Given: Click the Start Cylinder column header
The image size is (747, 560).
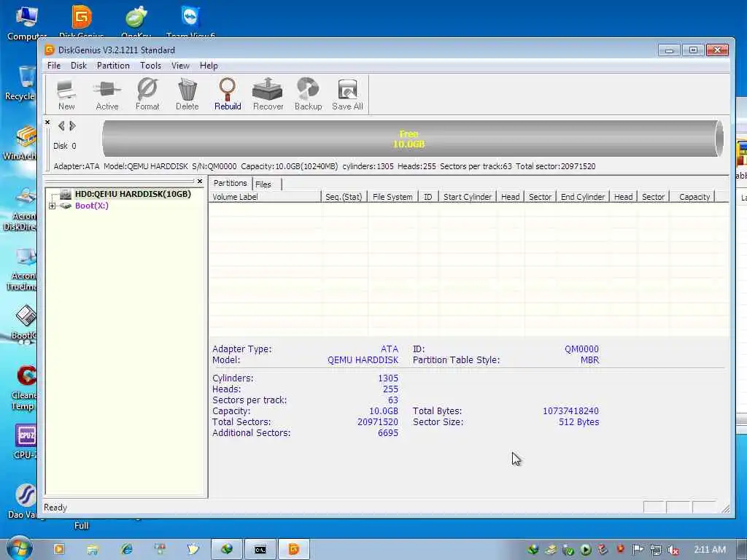Looking at the screenshot, I should click(468, 197).
